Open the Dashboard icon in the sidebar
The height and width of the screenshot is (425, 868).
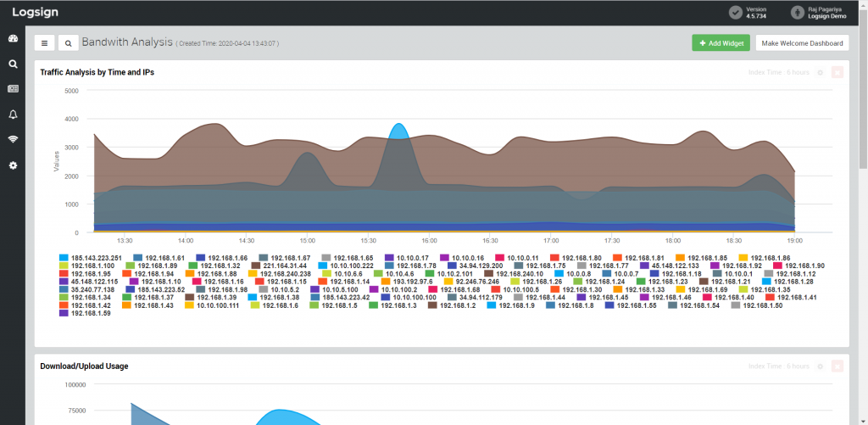[14, 39]
